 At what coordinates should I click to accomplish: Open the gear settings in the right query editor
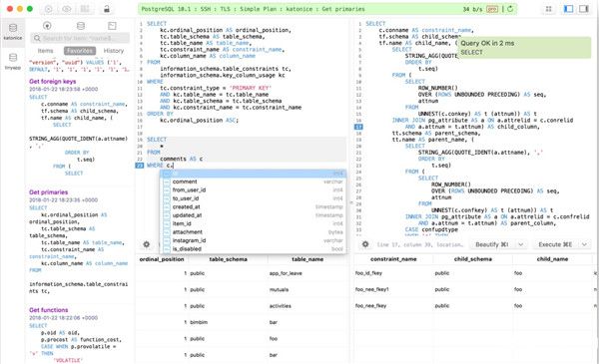click(x=365, y=244)
